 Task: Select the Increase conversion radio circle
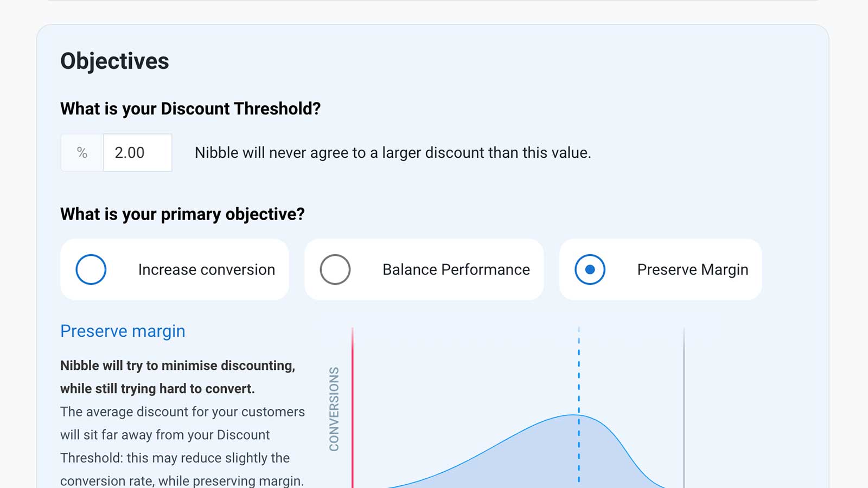click(x=91, y=269)
